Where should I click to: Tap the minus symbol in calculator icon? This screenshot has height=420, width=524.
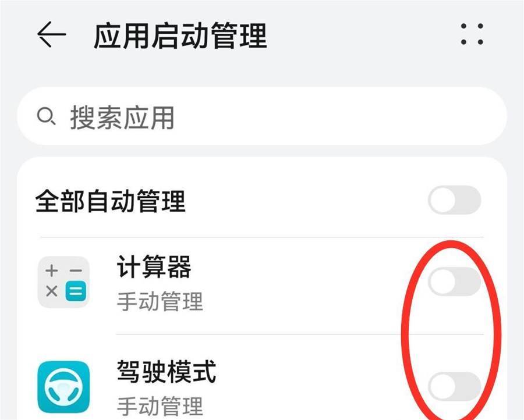pyautogui.click(x=76, y=270)
